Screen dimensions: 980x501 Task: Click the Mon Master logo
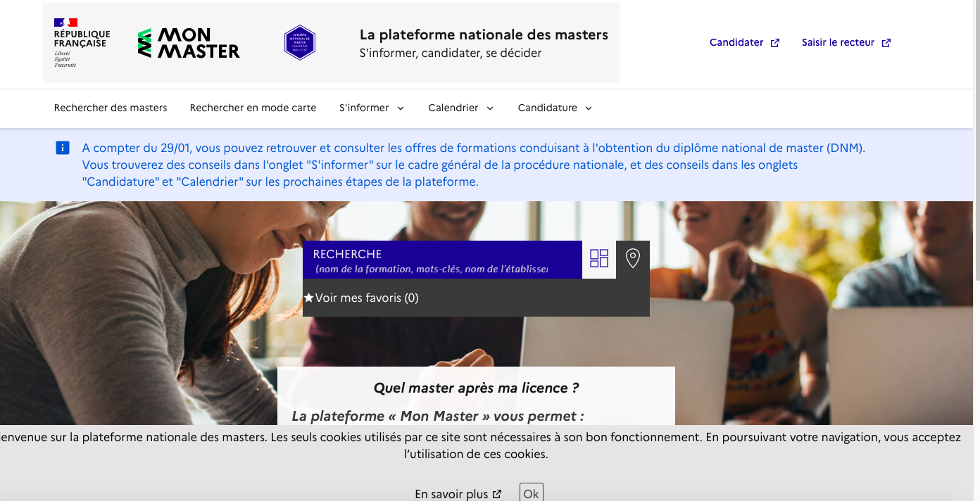point(189,43)
